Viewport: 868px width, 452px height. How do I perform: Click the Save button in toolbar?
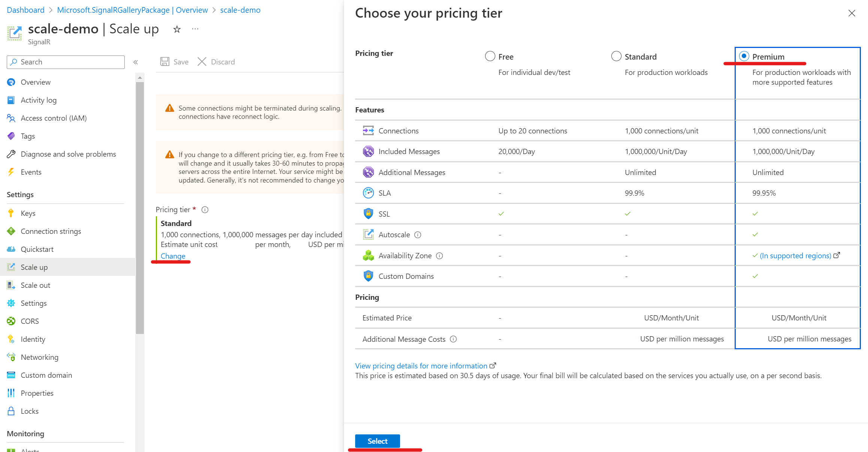point(175,61)
